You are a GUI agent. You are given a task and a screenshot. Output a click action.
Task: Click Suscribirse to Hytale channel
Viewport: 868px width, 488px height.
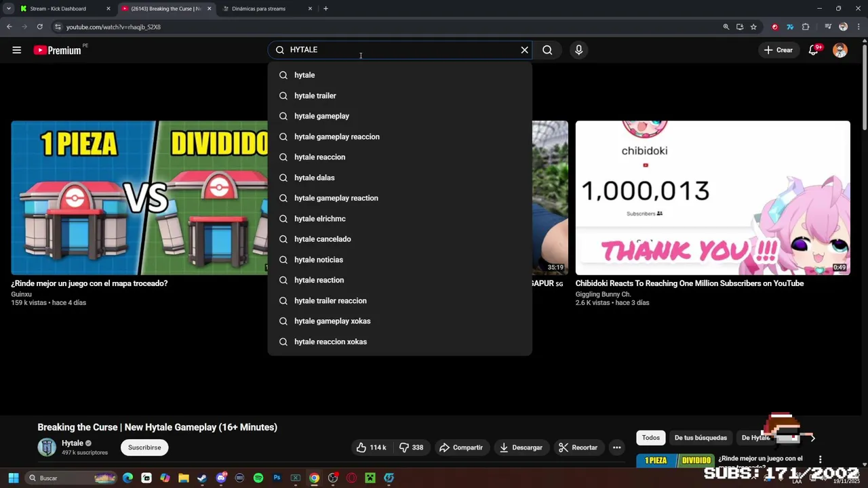[x=144, y=447]
